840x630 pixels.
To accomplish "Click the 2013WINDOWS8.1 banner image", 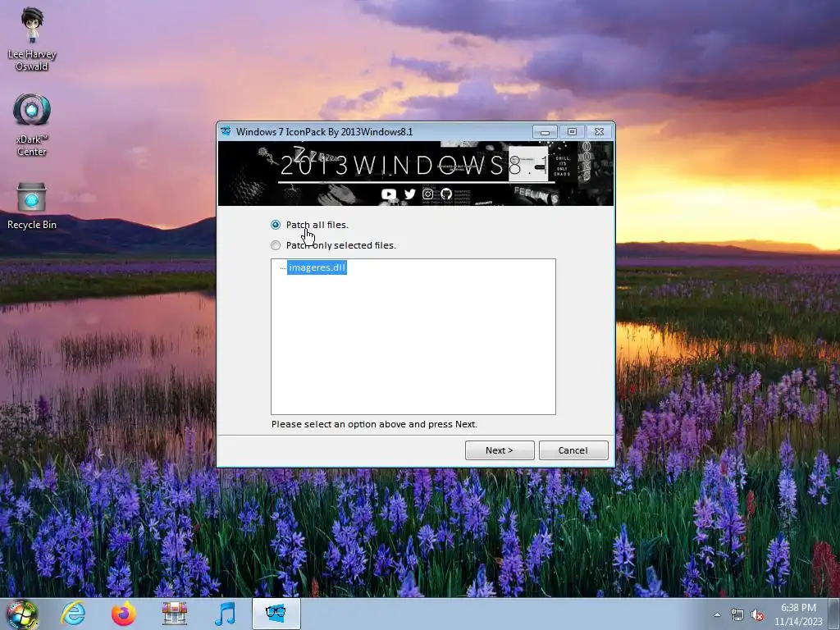I will (416, 173).
